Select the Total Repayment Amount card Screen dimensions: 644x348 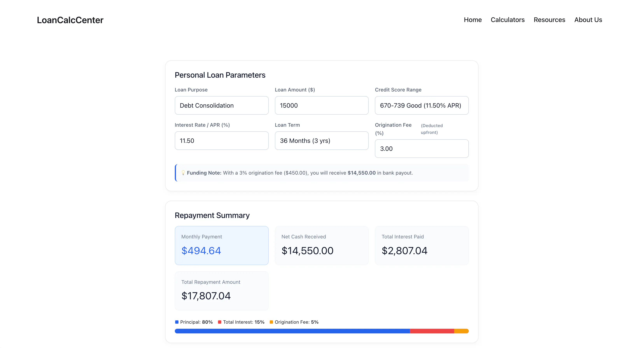point(221,291)
